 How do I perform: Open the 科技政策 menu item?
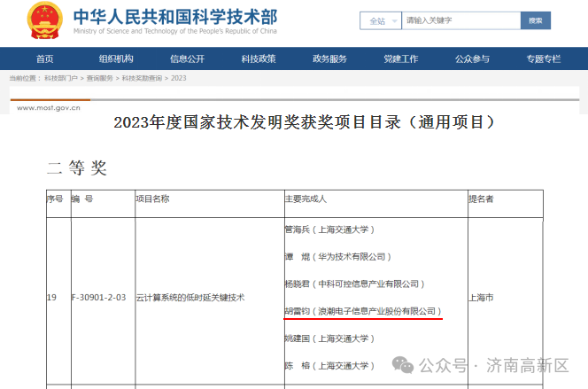259,58
